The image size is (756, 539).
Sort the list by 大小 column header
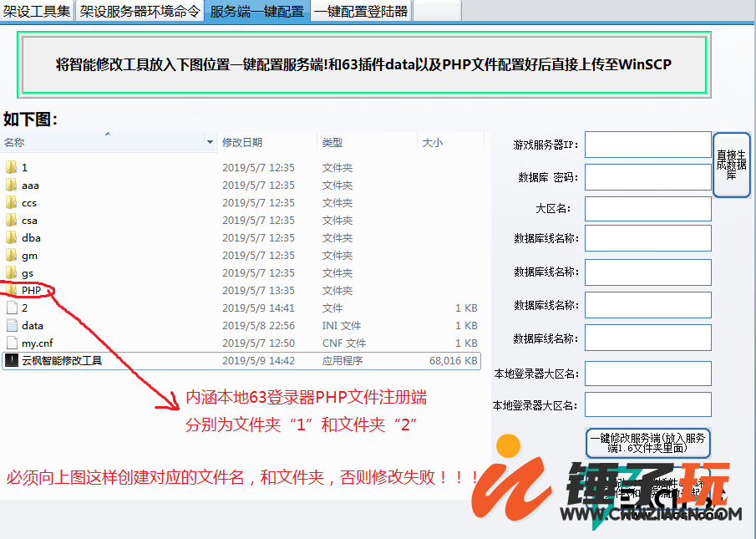click(433, 143)
